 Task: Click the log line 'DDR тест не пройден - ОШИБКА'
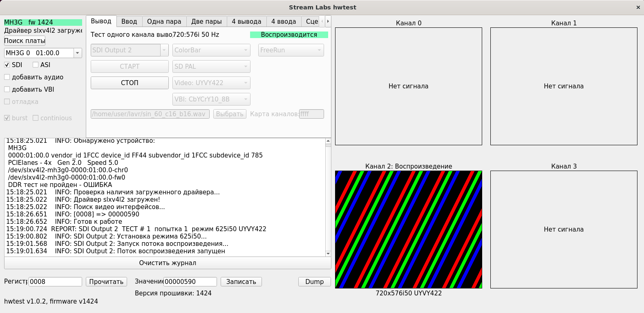click(60, 185)
